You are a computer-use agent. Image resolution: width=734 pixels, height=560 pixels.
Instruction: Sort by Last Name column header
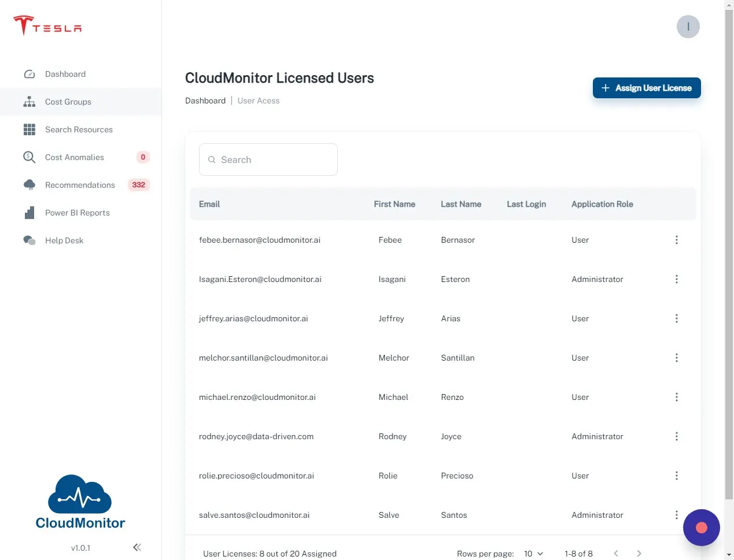pos(461,204)
